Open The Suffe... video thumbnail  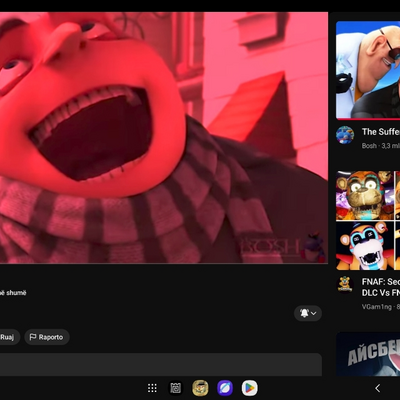pos(368,70)
